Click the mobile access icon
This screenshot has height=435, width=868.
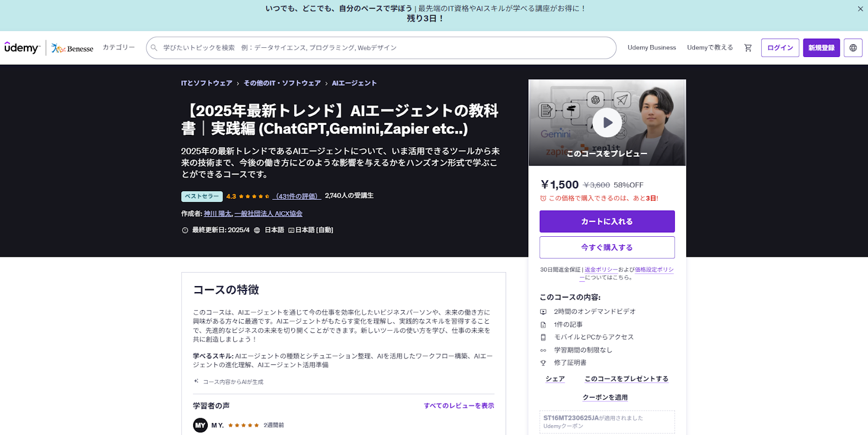543,337
